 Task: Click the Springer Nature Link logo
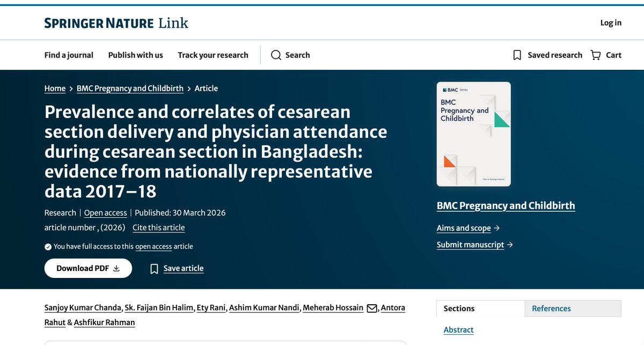[x=116, y=23]
